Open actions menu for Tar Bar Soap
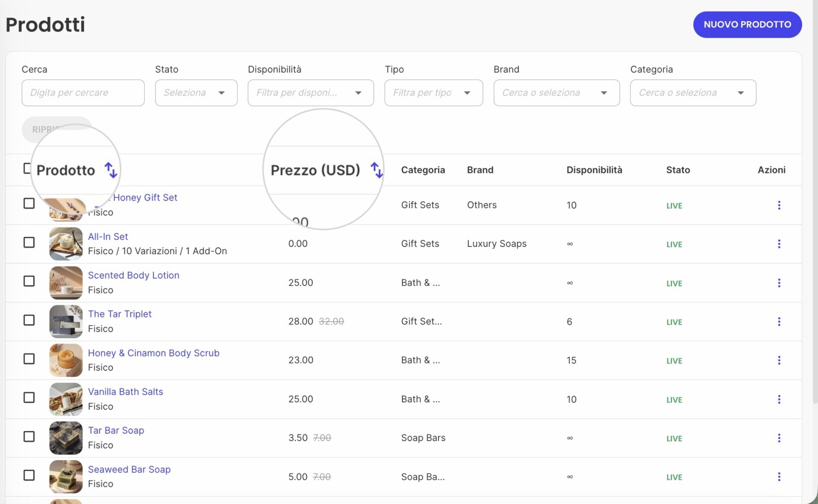 pos(779,438)
